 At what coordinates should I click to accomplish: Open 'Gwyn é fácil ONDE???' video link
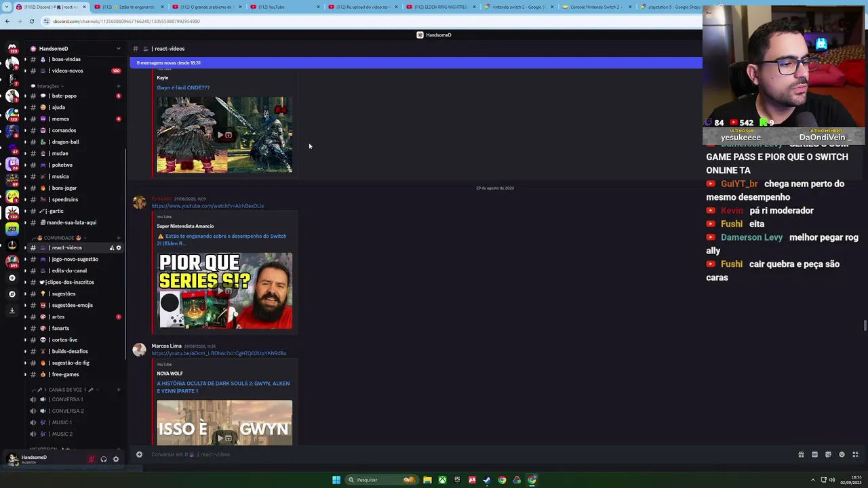point(183,87)
